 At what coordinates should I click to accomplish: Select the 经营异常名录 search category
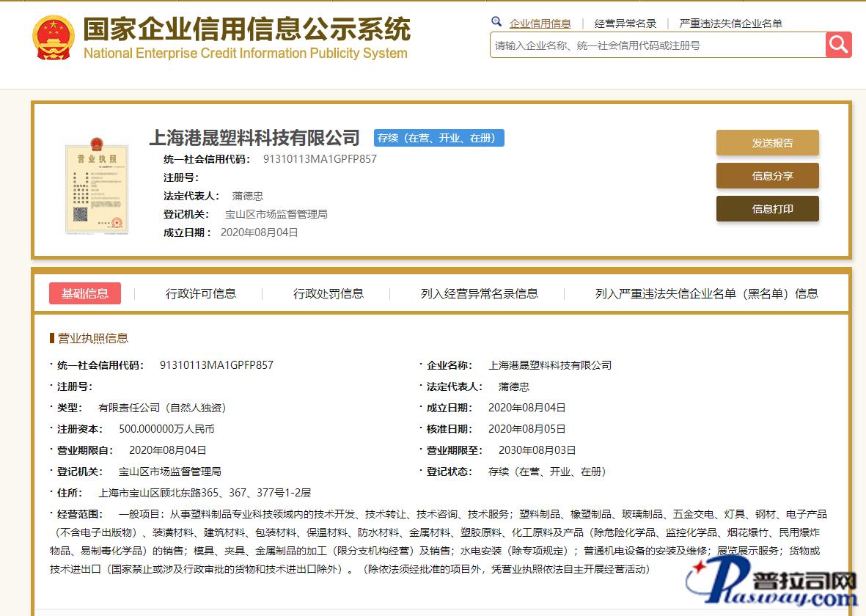[625, 23]
